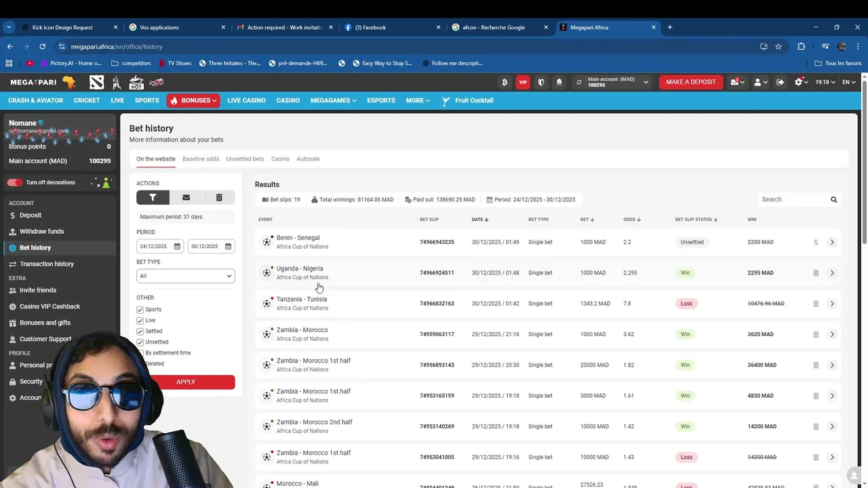
Task: Select the trash can action icon
Action: 219,197
